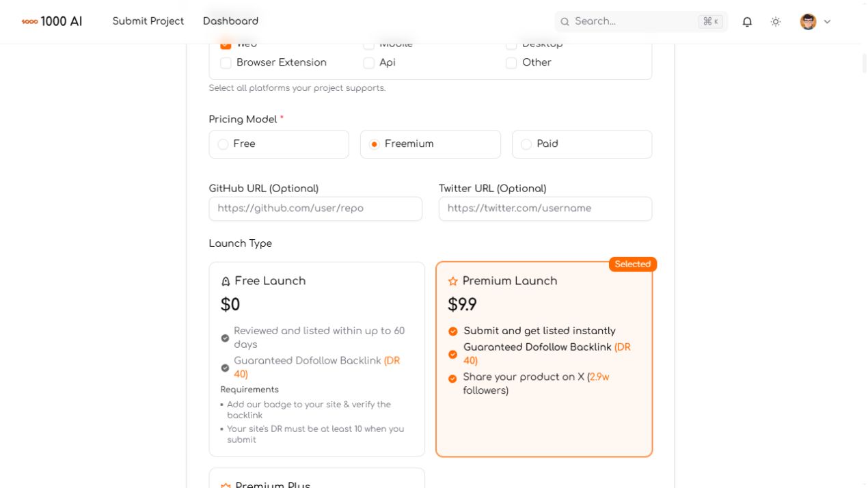Click the '$9.9' price text
This screenshot has width=868, height=488.
pos(463,305)
